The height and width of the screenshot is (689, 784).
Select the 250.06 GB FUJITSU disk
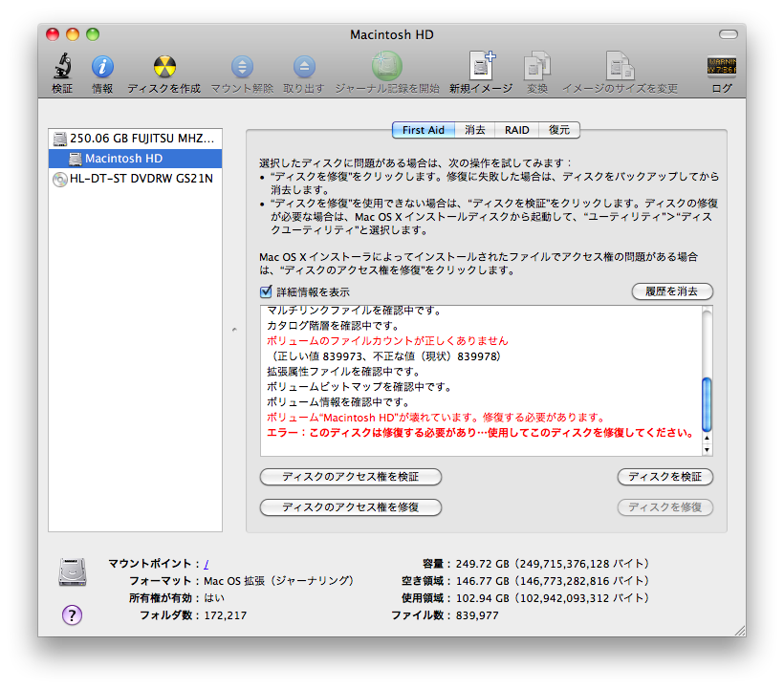[x=135, y=139]
